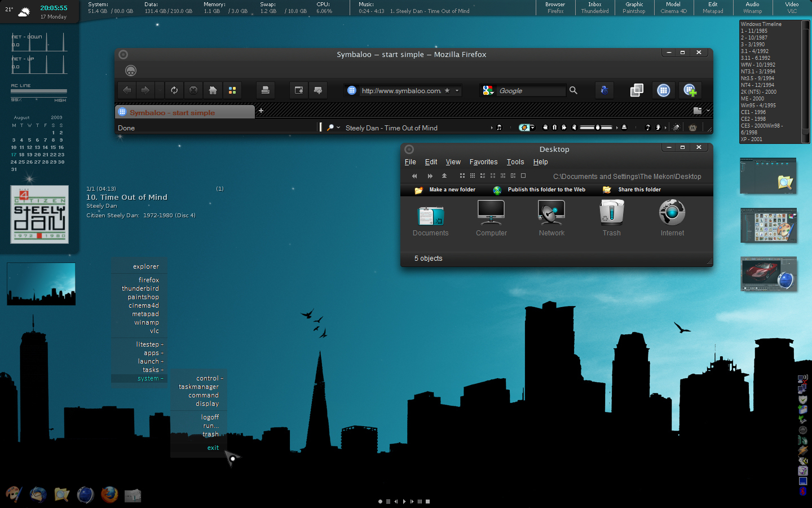Go forward in Desktop explorer window

pyautogui.click(x=430, y=176)
